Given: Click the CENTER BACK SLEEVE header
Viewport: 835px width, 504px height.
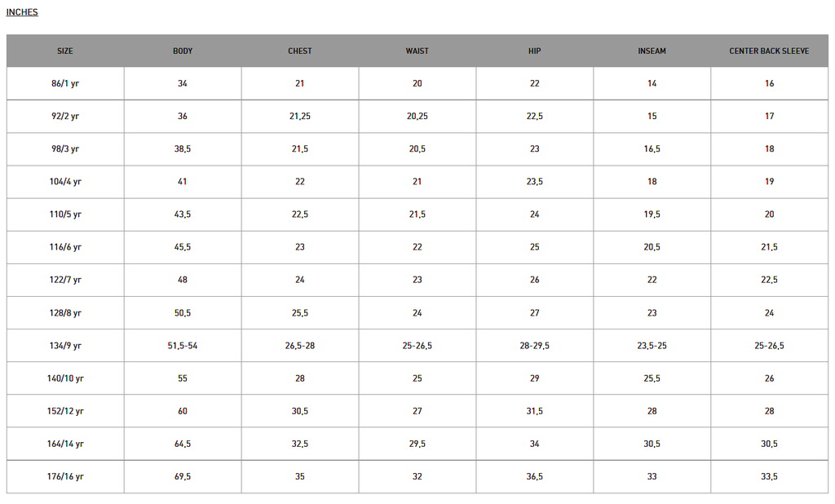Looking at the screenshot, I should click(769, 51).
